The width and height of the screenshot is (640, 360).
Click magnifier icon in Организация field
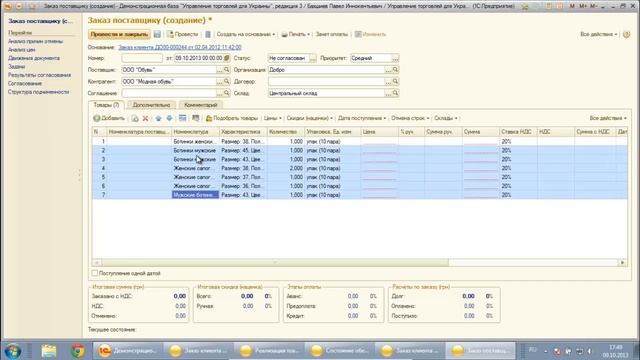point(395,70)
